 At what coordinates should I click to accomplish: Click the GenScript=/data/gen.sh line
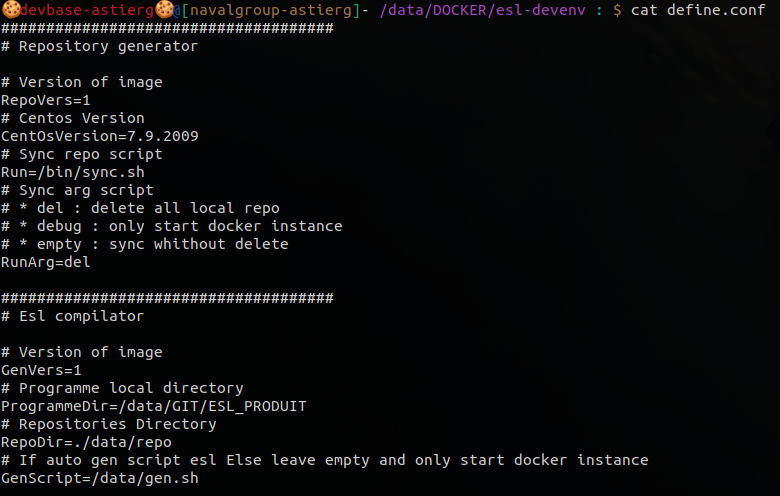(99, 478)
